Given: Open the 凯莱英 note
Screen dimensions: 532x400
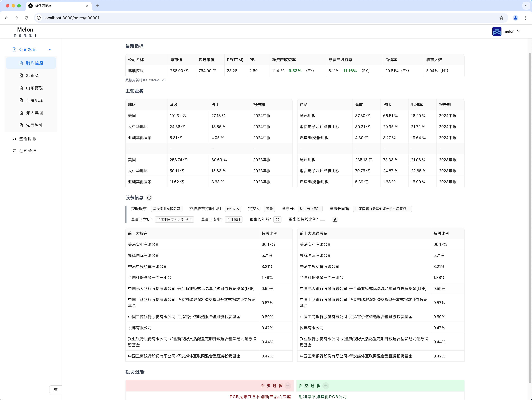Looking at the screenshot, I should tap(31, 75).
